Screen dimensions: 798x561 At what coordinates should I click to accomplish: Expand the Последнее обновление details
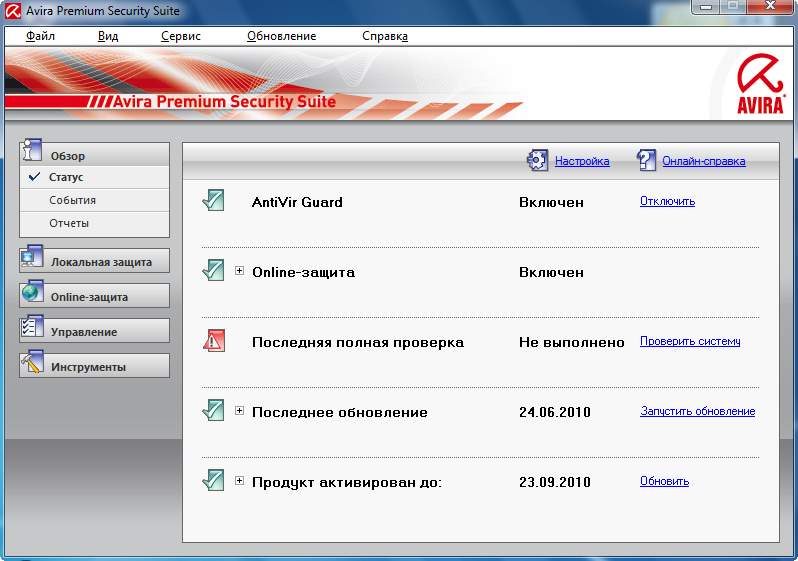click(239, 411)
